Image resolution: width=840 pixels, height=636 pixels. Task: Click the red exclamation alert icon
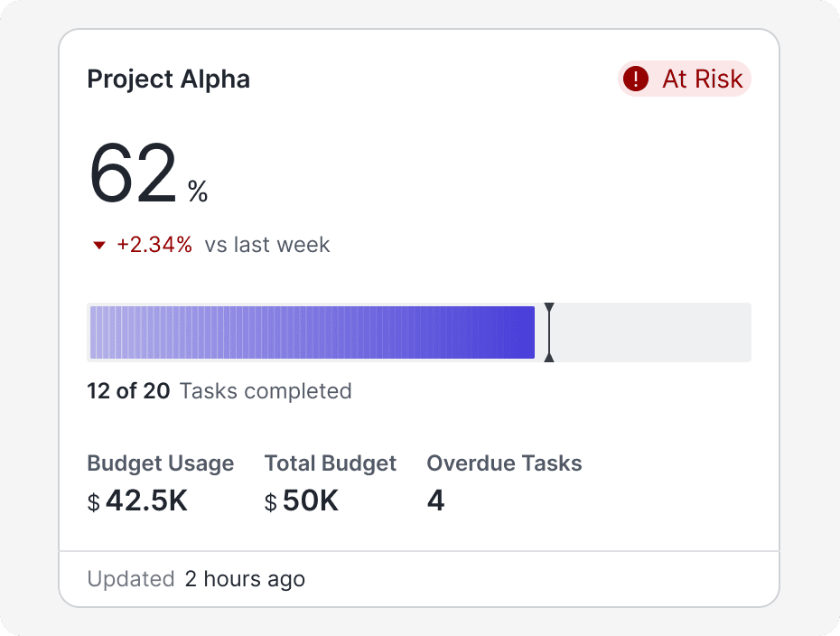click(x=636, y=79)
